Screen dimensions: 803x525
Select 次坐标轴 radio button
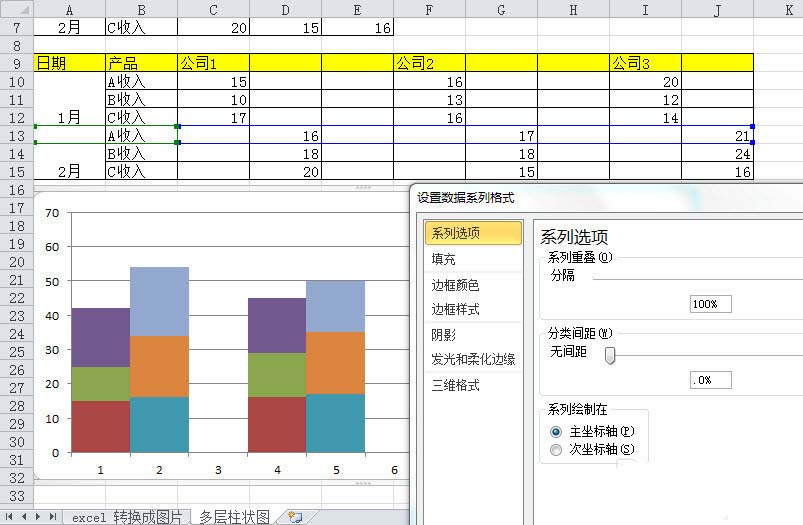pyautogui.click(x=556, y=450)
